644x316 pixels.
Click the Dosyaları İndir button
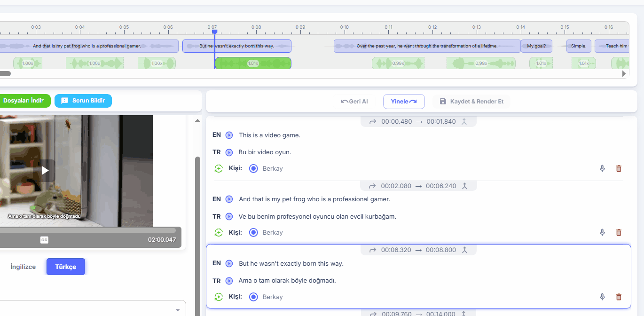coord(24,101)
